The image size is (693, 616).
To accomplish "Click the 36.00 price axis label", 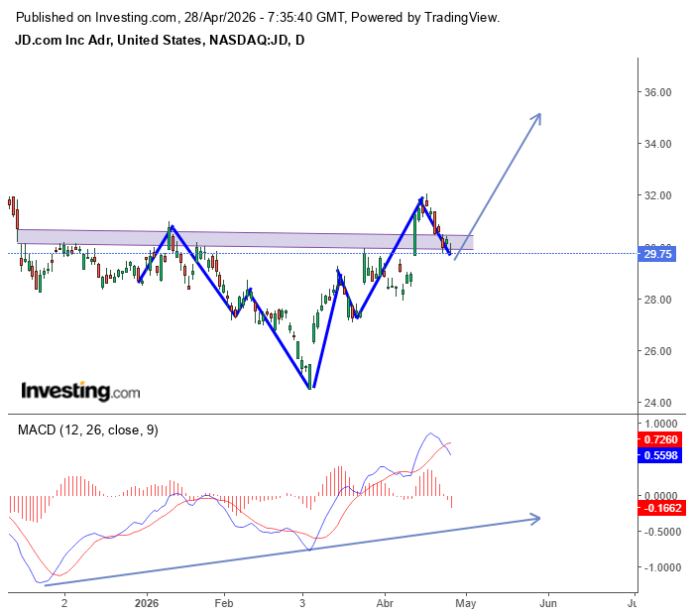I will (x=657, y=92).
